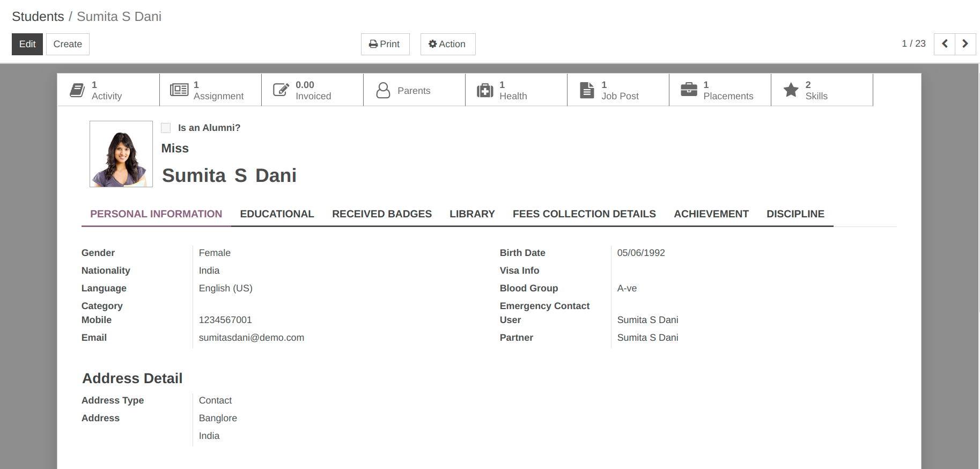
Task: Switch to Personal Information tab
Action: tap(156, 214)
